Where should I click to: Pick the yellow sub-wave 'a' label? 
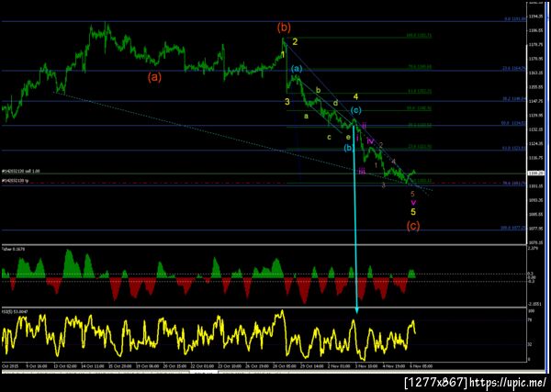tap(306, 116)
